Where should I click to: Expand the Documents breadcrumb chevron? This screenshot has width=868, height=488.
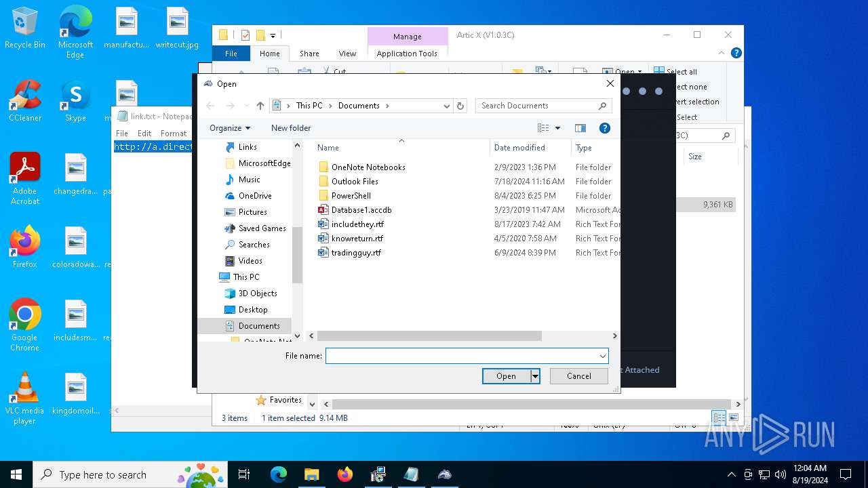[x=387, y=106]
